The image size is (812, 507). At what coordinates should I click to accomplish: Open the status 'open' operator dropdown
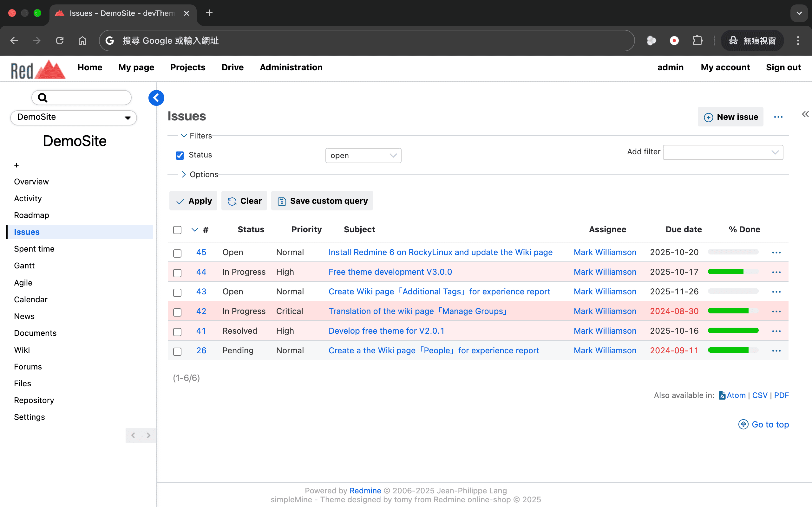tap(363, 156)
